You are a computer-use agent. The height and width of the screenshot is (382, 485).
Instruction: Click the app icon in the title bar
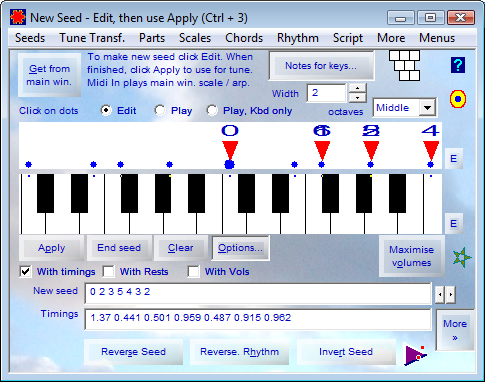click(x=18, y=18)
